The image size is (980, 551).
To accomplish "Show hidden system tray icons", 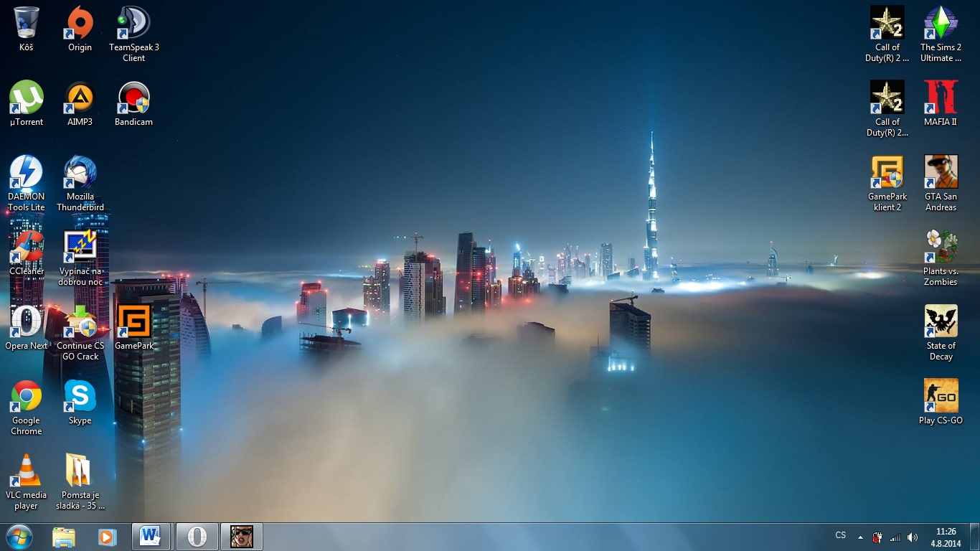I will [860, 537].
